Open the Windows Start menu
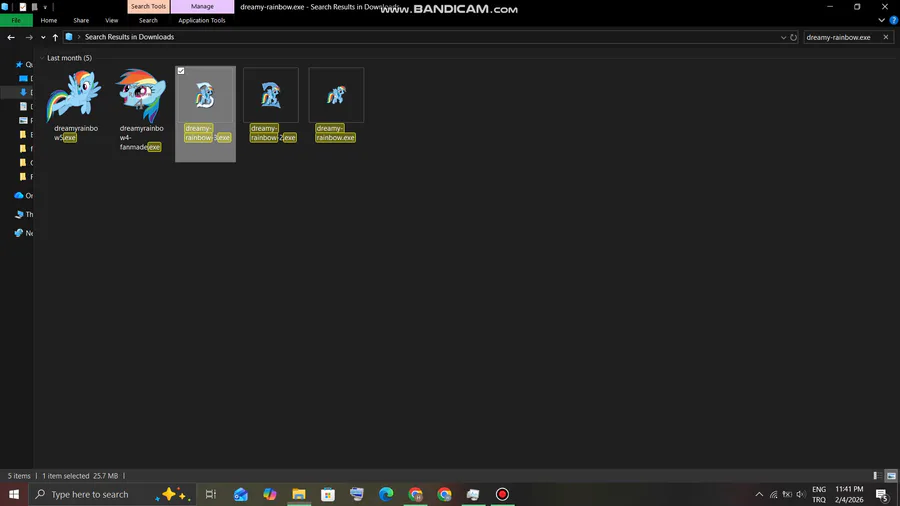This screenshot has height=506, width=900. (14, 494)
